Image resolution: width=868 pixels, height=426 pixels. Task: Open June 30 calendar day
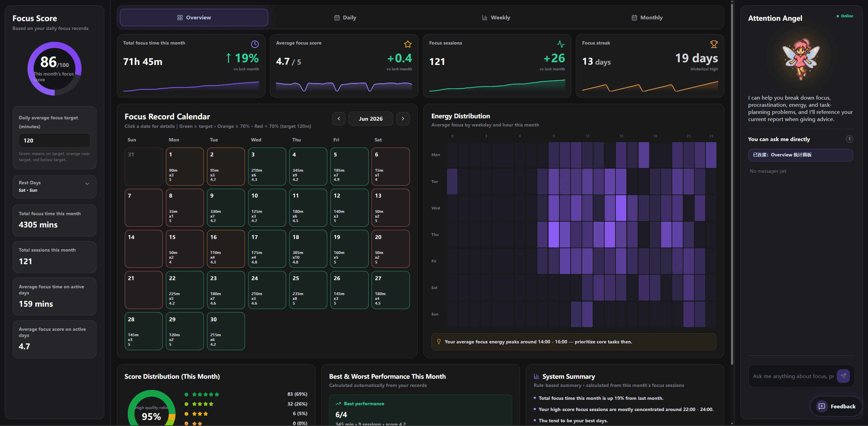(x=226, y=331)
